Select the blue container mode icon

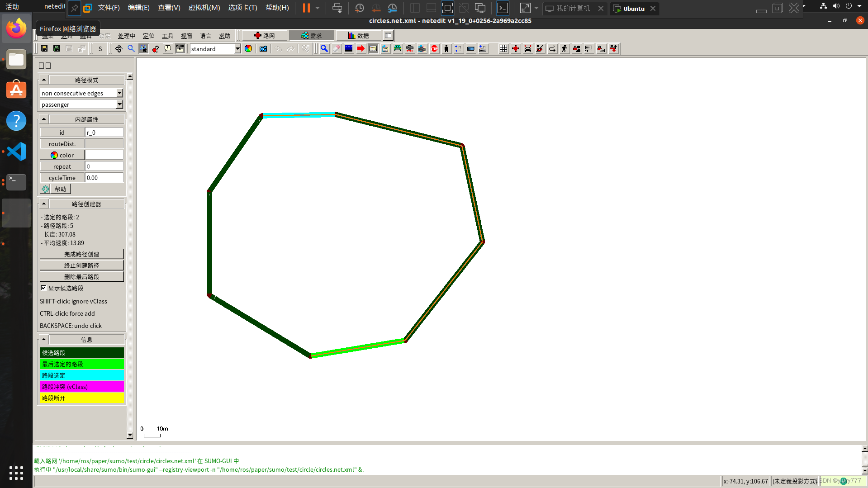[x=471, y=49]
